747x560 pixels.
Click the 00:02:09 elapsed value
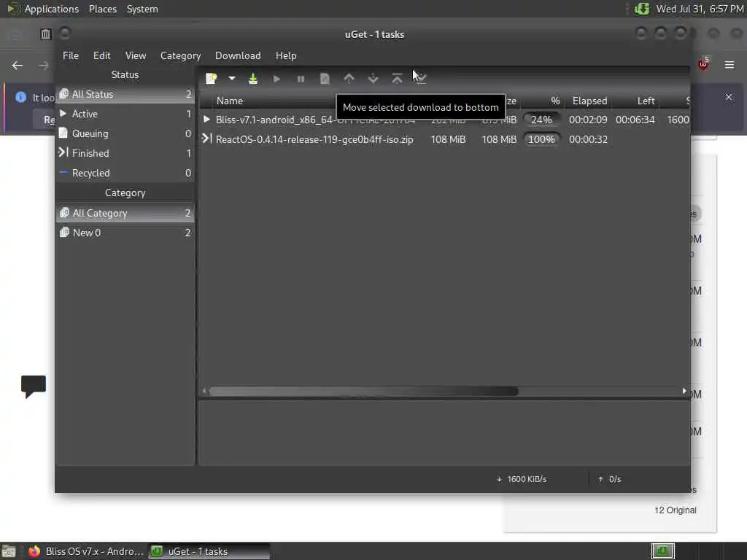(588, 120)
